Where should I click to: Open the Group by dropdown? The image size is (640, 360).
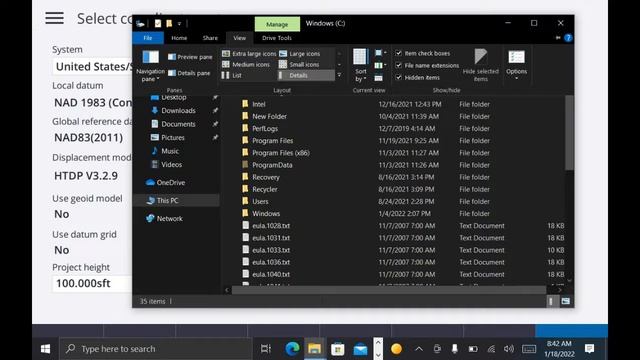380,53
